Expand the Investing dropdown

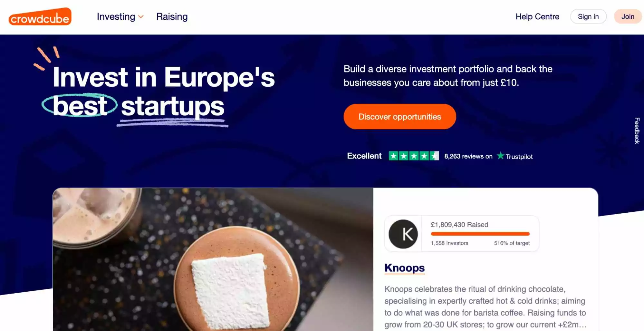pos(116,16)
